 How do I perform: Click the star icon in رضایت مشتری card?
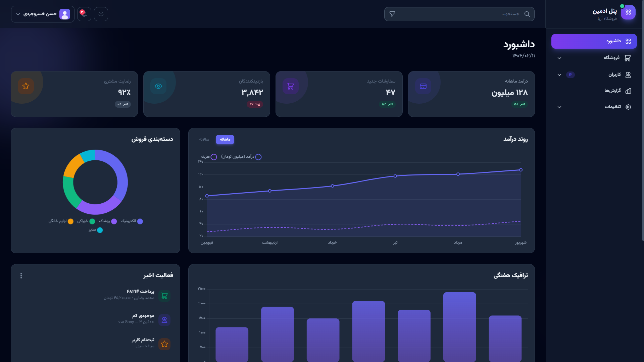(26, 86)
